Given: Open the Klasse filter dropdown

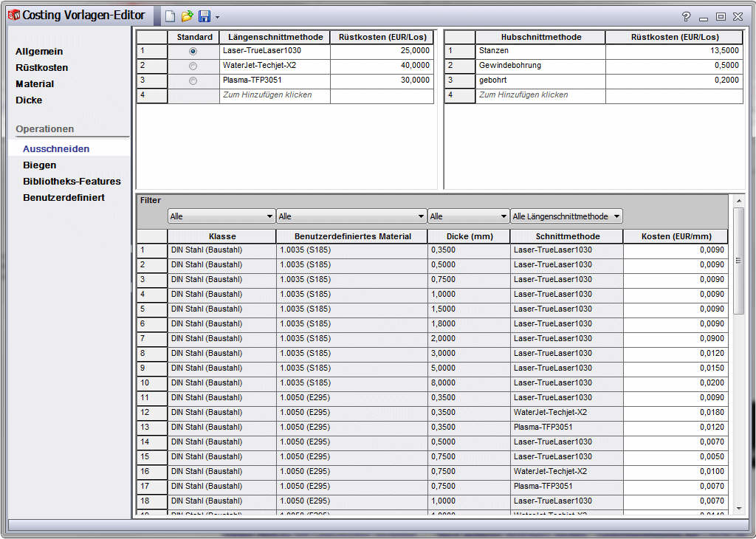Looking at the screenshot, I should [221, 216].
